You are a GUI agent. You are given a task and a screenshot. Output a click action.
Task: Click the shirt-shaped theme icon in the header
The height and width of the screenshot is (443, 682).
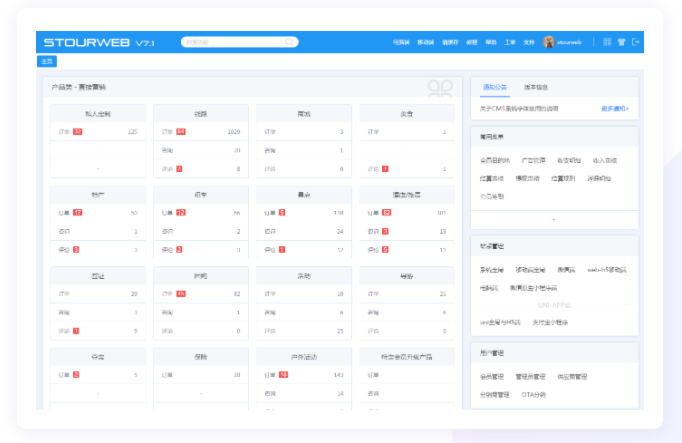[621, 43]
